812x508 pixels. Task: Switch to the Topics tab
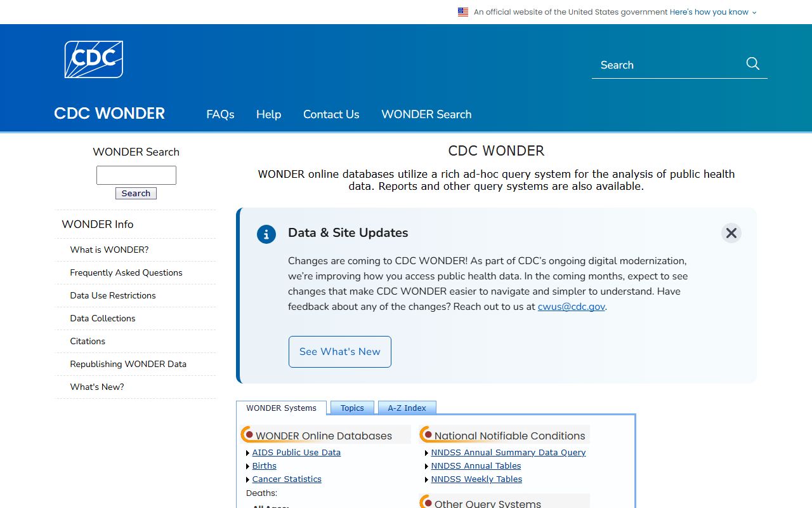tap(352, 408)
